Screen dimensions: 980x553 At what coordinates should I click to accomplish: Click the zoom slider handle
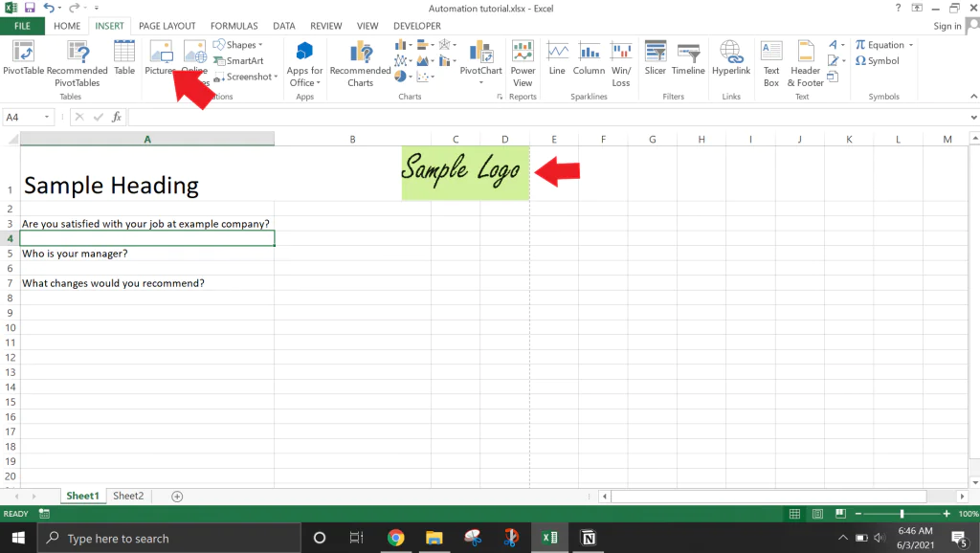pos(902,514)
